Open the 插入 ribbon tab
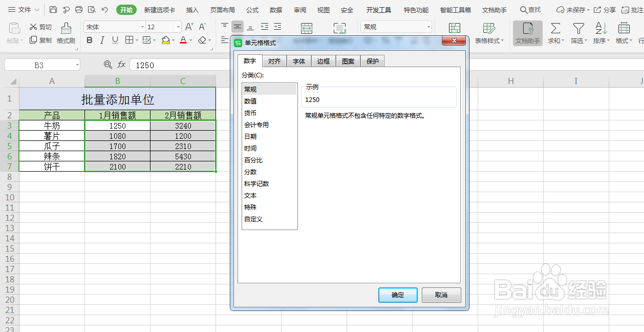The image size is (644, 332). pos(192,9)
